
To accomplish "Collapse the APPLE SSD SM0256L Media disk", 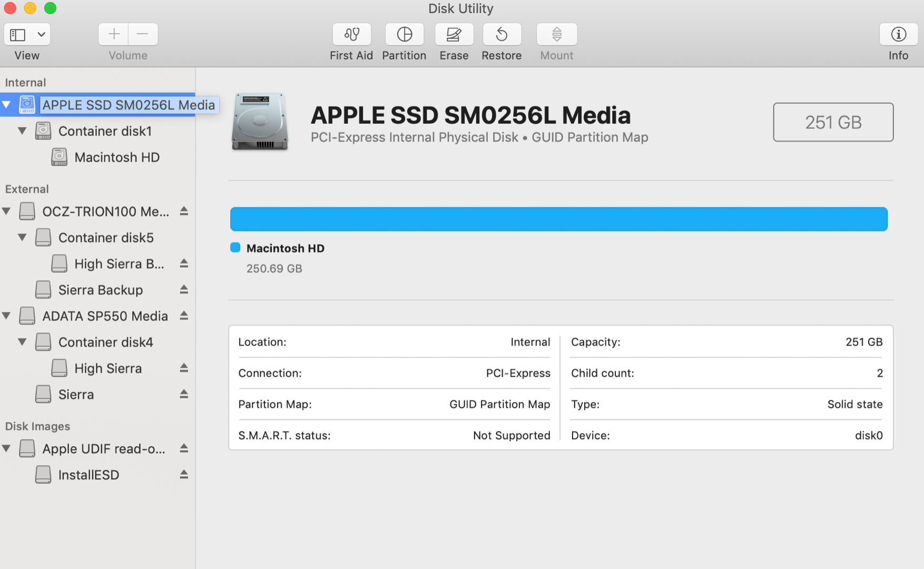I will coord(6,105).
